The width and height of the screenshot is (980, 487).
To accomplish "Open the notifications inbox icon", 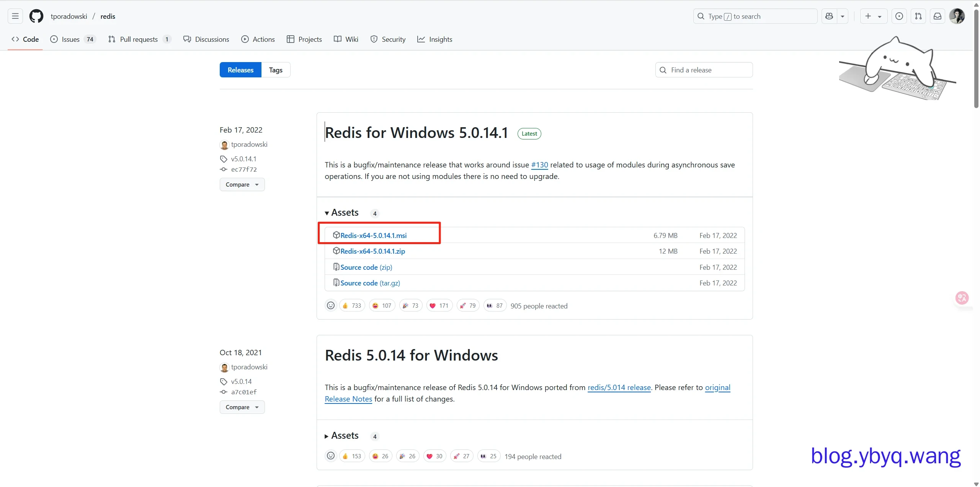I will 938,16.
